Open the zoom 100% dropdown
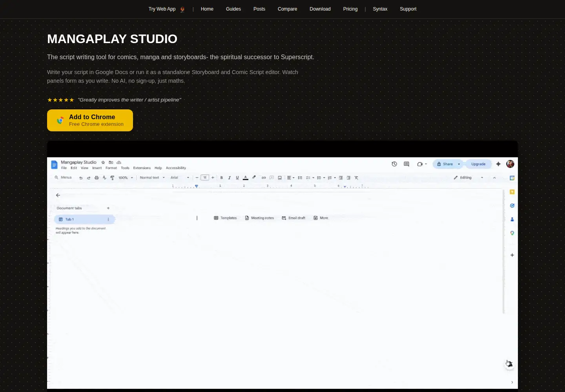 coord(126,178)
